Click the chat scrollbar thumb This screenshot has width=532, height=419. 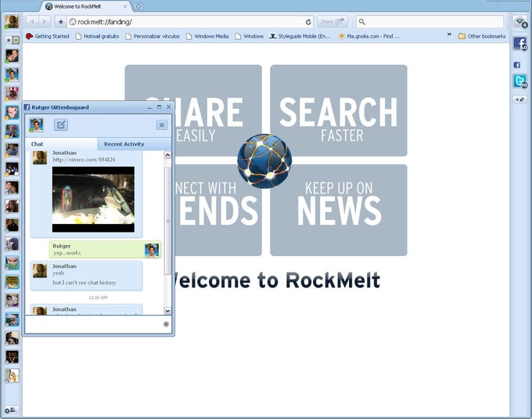167,221
